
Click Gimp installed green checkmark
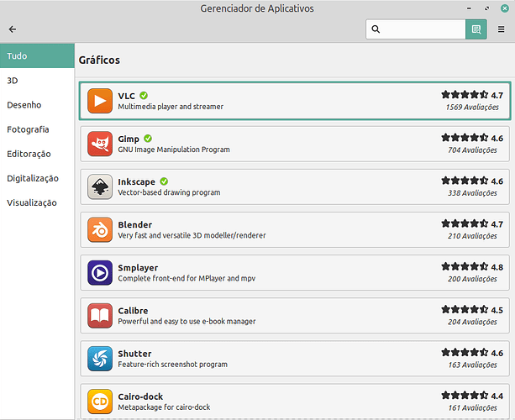click(x=148, y=139)
